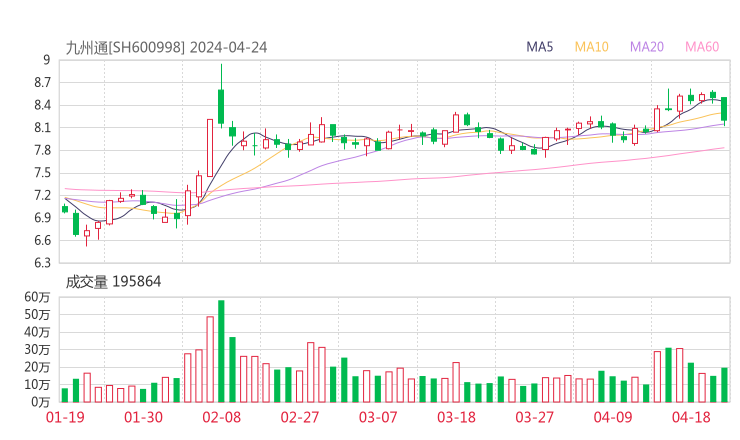Click the 8.7 price axis label
740x440 pixels.
(42, 83)
